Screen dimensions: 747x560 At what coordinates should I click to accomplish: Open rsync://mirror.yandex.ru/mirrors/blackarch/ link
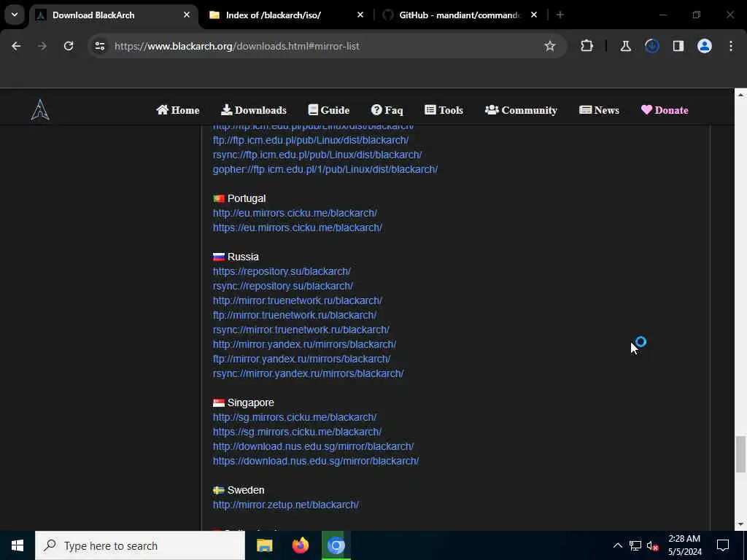309,373
